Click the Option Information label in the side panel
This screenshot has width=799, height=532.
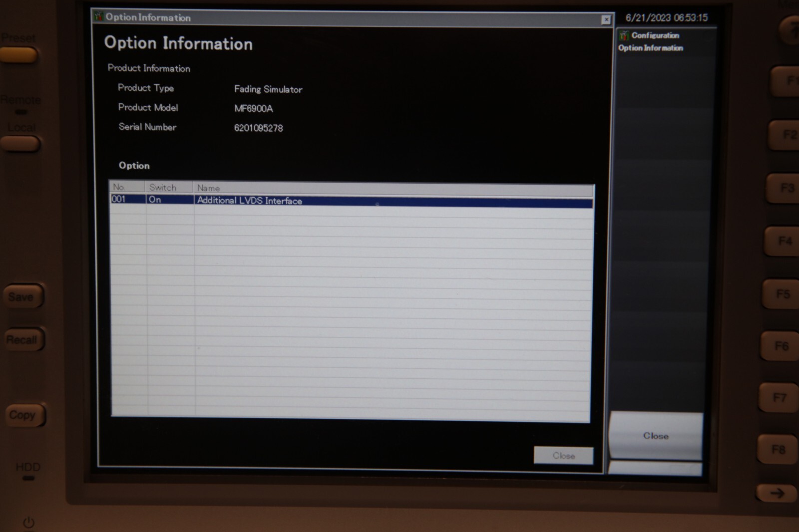pyautogui.click(x=650, y=48)
